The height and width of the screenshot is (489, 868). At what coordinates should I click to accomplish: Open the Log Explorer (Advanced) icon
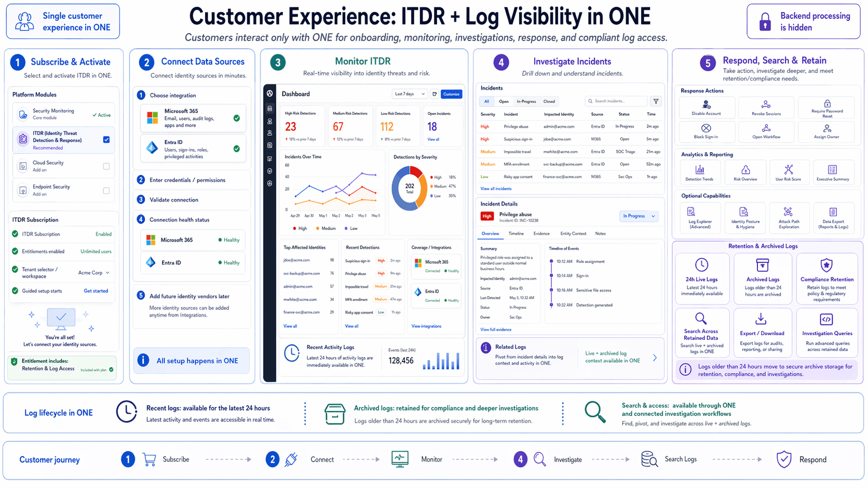tap(691, 212)
